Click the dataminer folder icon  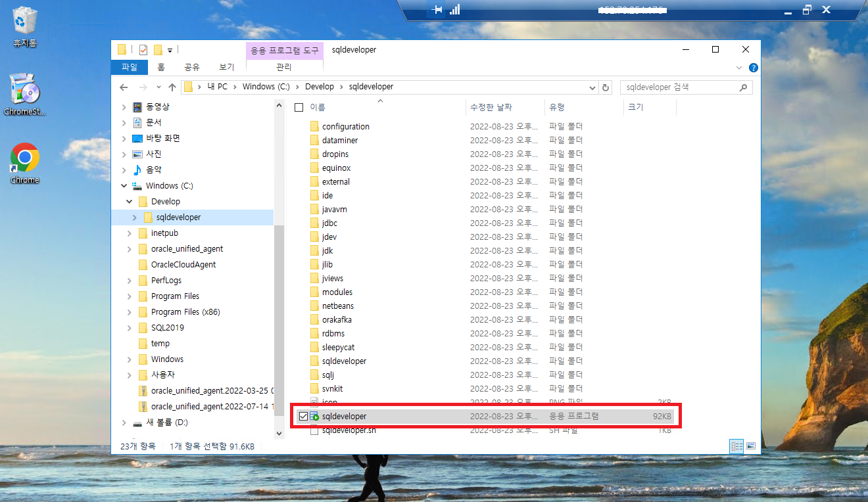(314, 140)
